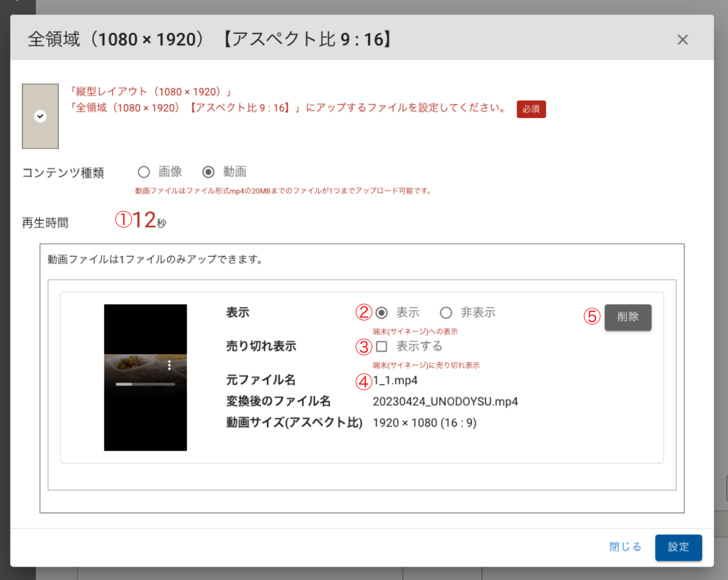Enable the 売り切れ表示 表示する checkbox
The image size is (728, 580).
tap(381, 347)
